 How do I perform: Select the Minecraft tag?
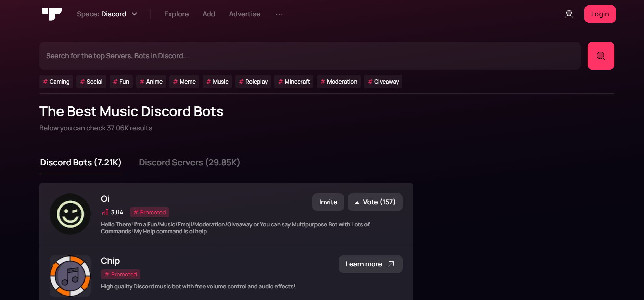tap(294, 82)
